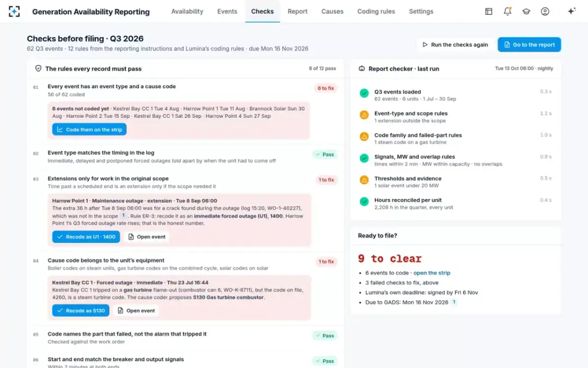Click Recode as 5130

(81, 311)
